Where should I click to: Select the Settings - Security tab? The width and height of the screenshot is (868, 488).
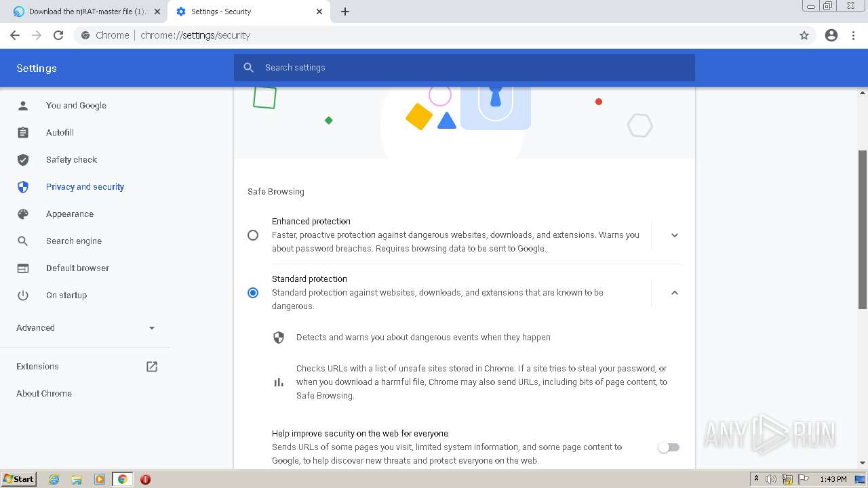point(250,12)
